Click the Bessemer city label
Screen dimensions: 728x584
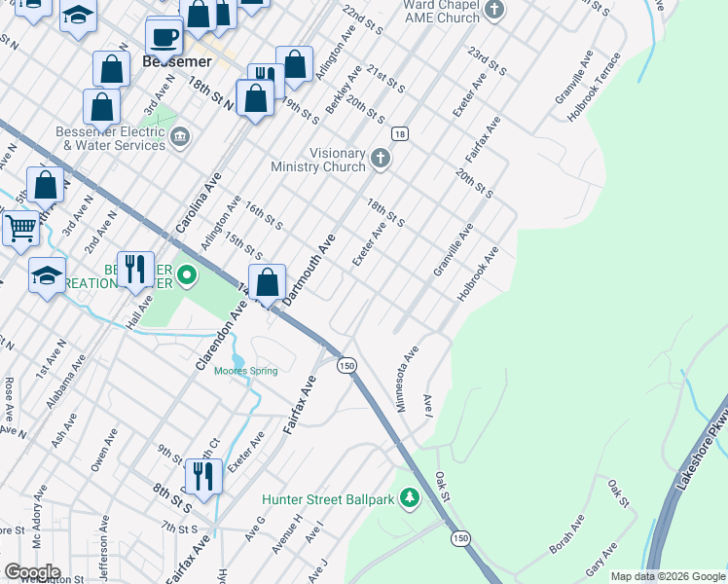pos(177,61)
